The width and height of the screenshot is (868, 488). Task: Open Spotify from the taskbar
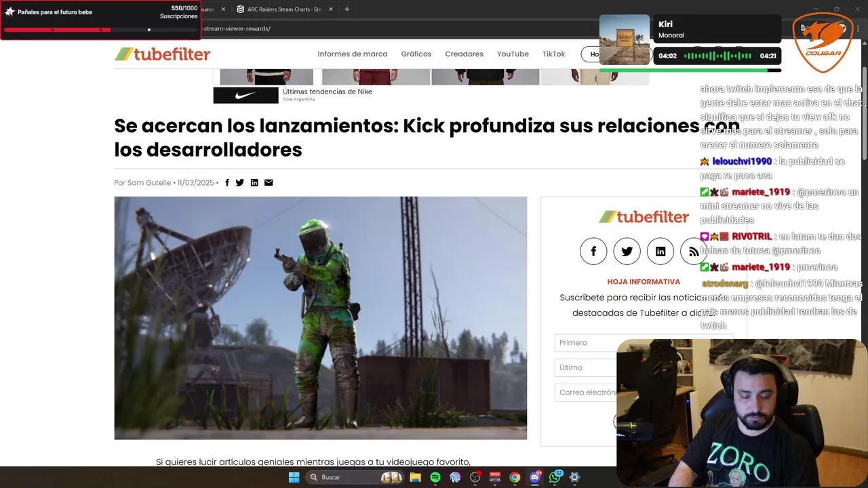click(x=435, y=477)
